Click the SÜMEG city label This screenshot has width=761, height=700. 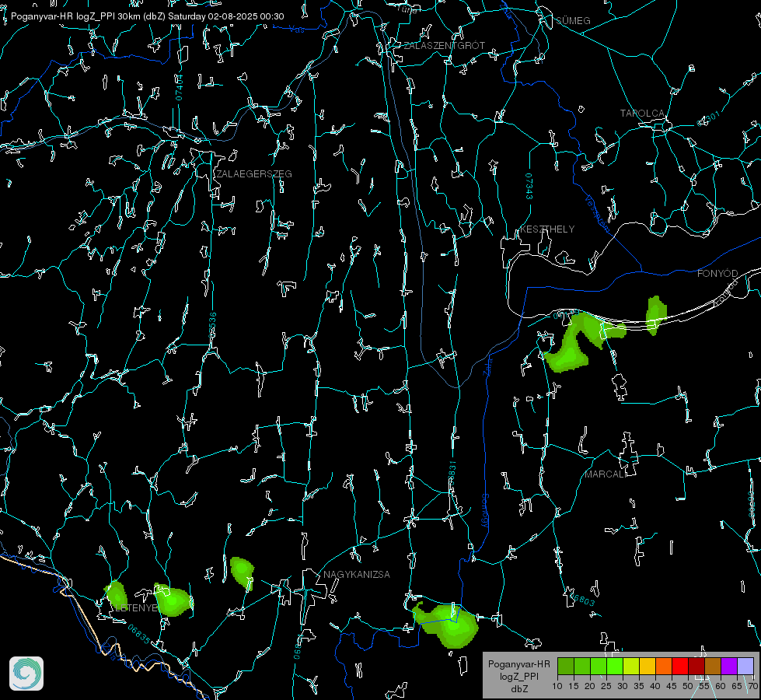(x=573, y=20)
